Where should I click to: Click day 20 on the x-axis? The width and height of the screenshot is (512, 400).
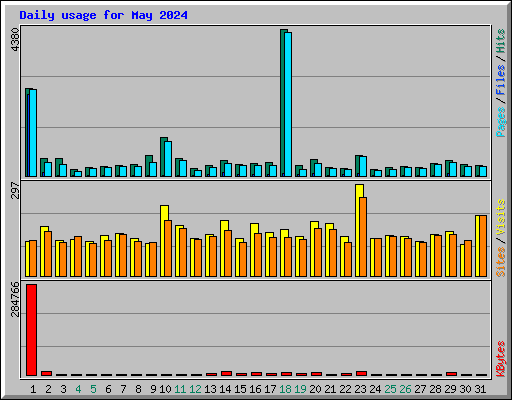(315, 389)
